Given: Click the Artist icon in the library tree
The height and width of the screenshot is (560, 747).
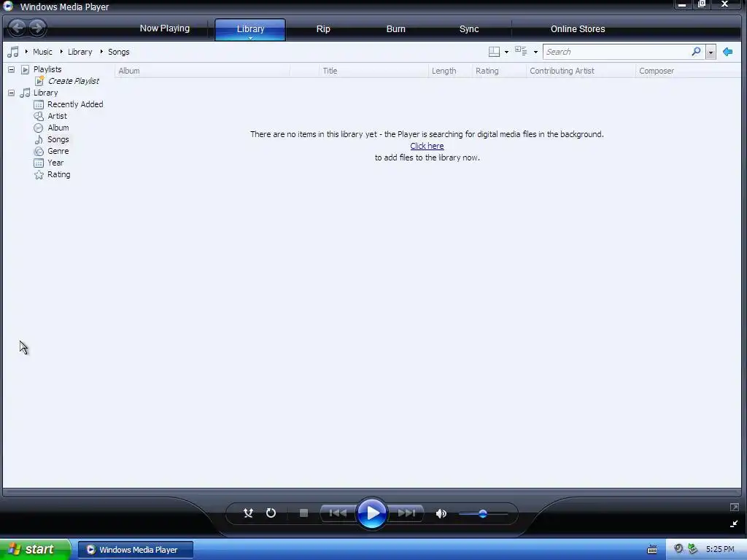Looking at the screenshot, I should 39,116.
